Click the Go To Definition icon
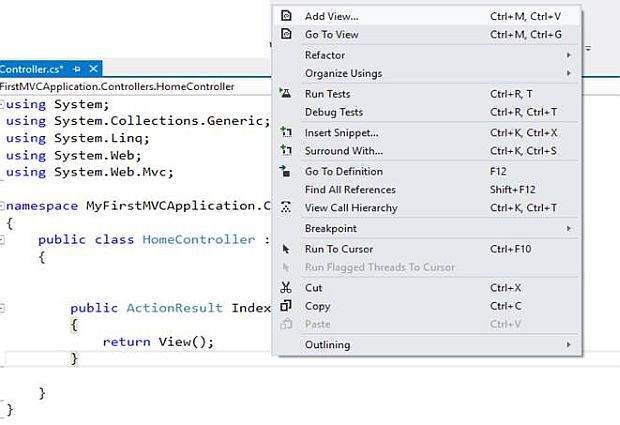 285,171
